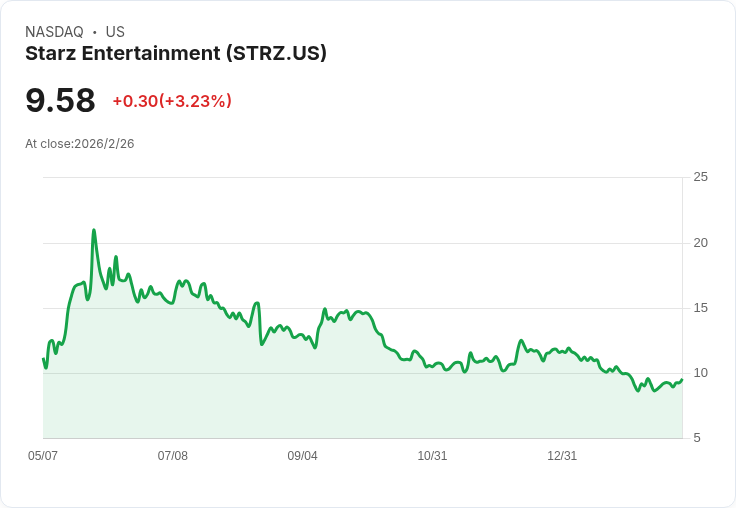The image size is (736, 508).
Task: Click the separator dot between NASDAQ and US
Action: (x=95, y=32)
